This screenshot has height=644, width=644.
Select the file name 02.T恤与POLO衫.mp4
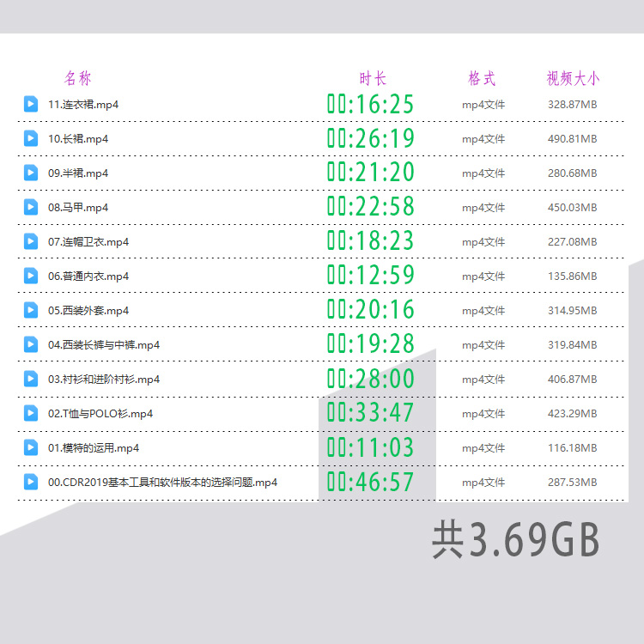[x=100, y=414]
